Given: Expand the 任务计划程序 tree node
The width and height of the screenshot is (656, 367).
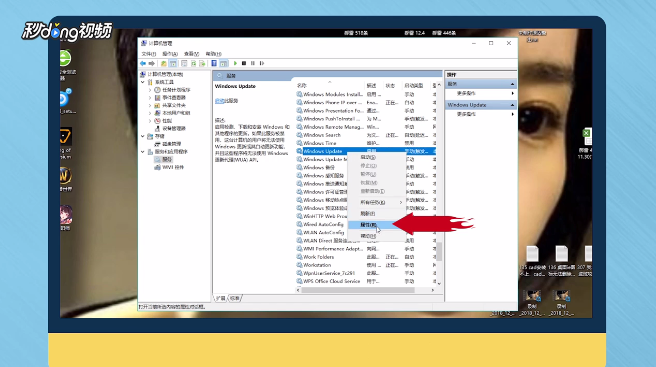Looking at the screenshot, I should click(x=150, y=90).
